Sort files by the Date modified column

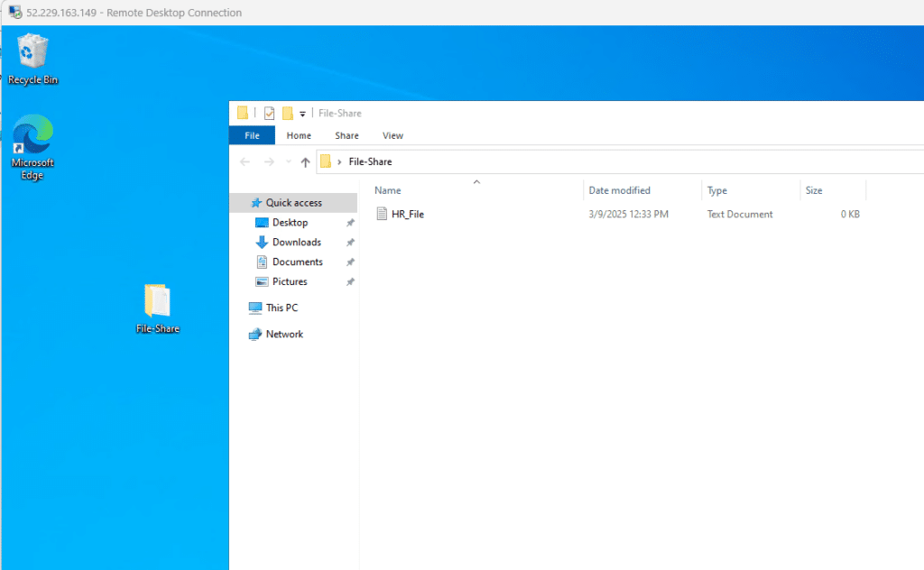coord(619,190)
